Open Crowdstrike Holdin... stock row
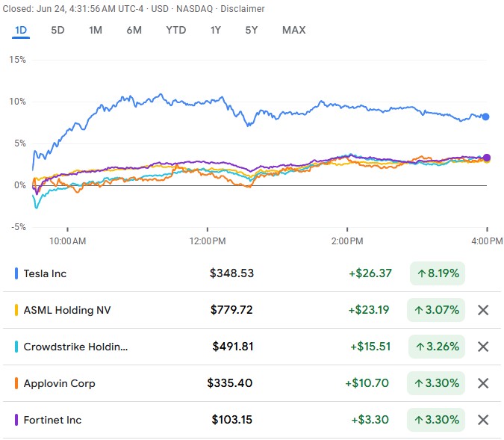The height and width of the screenshot is (440, 504). click(252, 347)
